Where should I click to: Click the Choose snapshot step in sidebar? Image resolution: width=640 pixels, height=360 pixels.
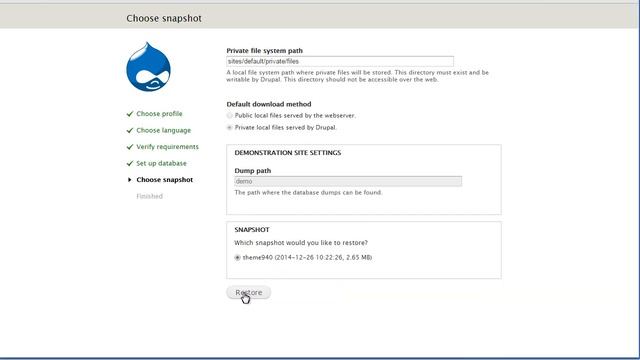[164, 180]
